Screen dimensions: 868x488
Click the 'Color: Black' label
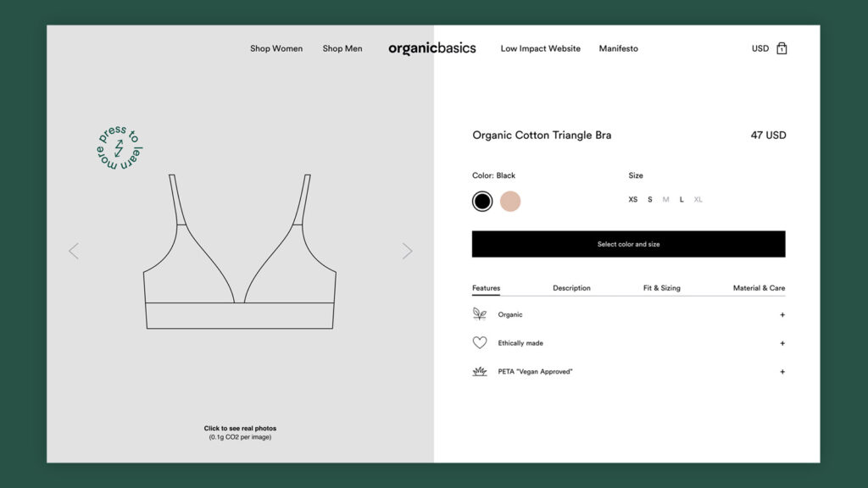493,175
